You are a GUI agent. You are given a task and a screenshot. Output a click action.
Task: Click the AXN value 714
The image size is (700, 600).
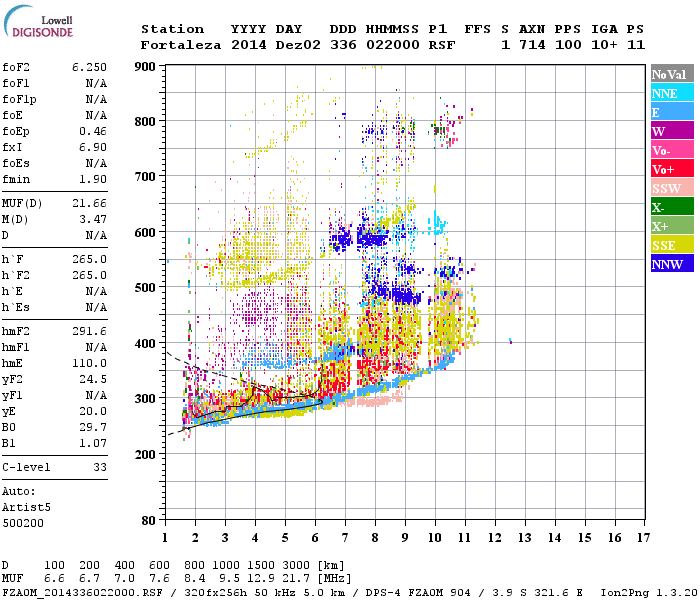click(x=532, y=45)
